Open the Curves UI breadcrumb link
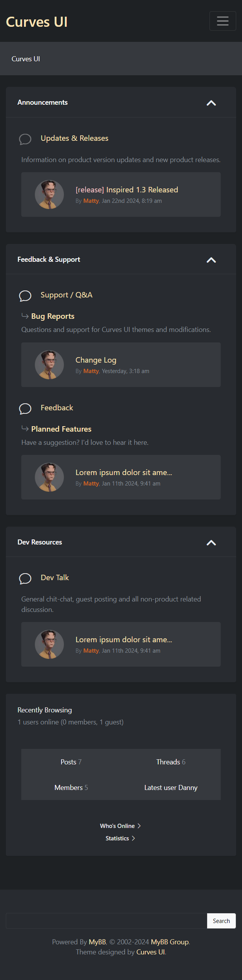 click(x=26, y=59)
